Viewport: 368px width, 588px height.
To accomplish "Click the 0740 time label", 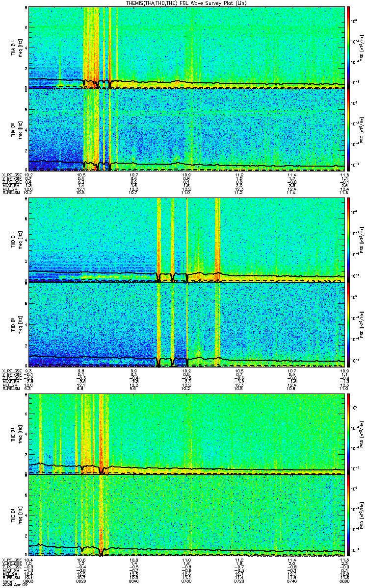I will (291, 581).
